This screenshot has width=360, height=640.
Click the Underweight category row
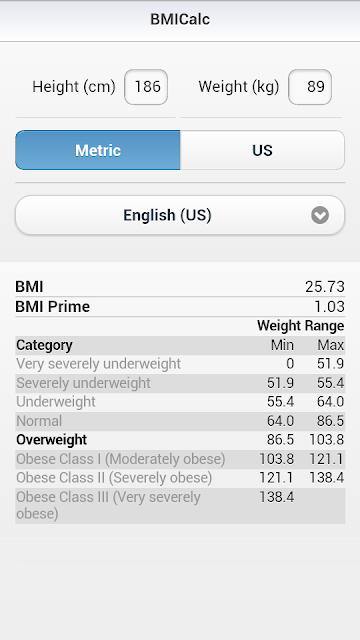[180, 402]
